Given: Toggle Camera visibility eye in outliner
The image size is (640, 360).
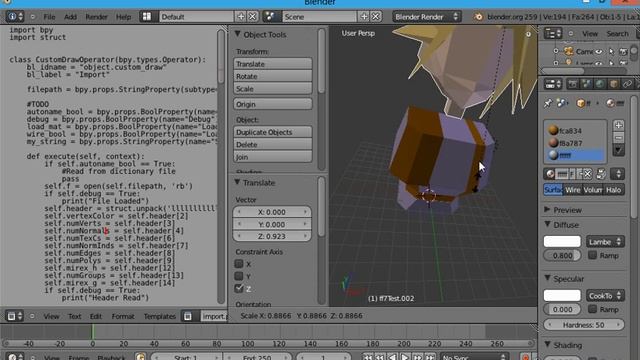Looking at the screenshot, I should pos(599,51).
